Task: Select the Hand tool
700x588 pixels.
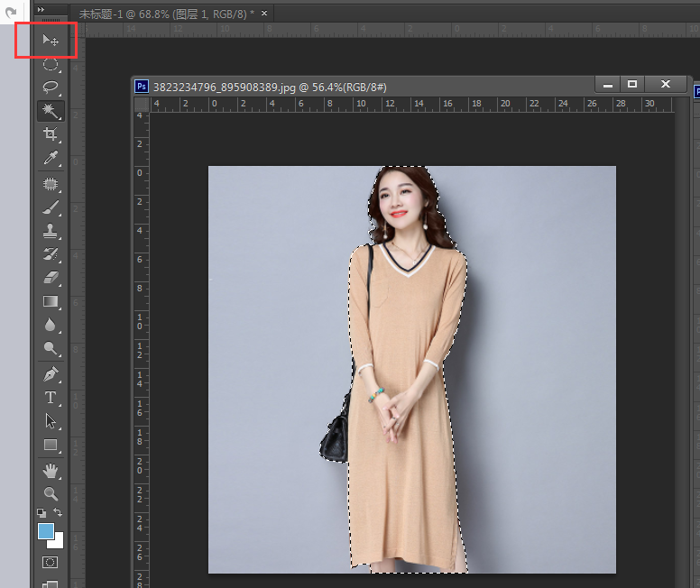Action: point(51,470)
